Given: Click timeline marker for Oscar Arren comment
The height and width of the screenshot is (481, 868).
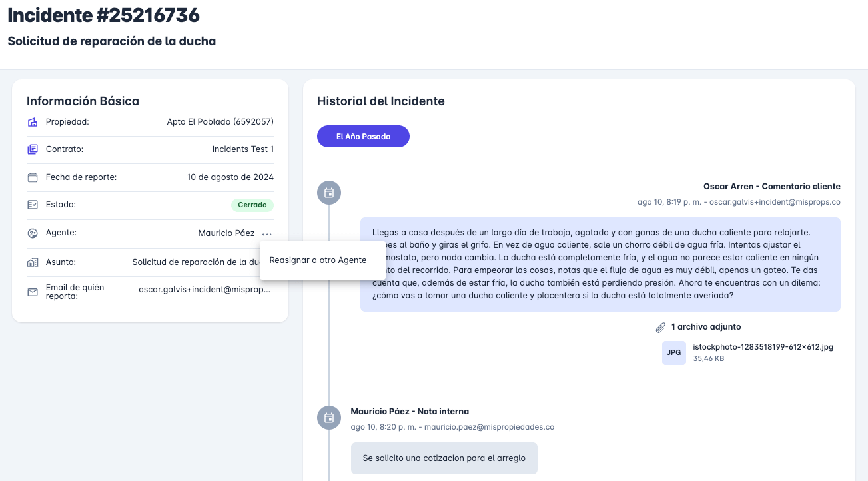Looking at the screenshot, I should [x=329, y=193].
